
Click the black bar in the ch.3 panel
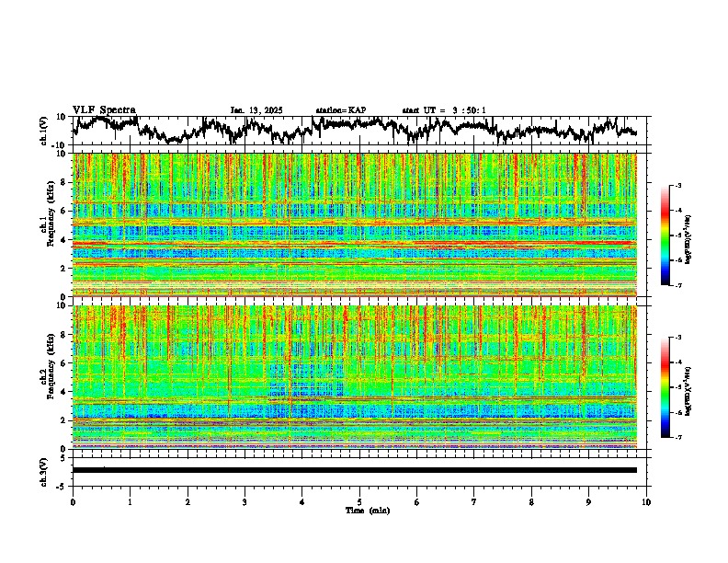[354, 470]
